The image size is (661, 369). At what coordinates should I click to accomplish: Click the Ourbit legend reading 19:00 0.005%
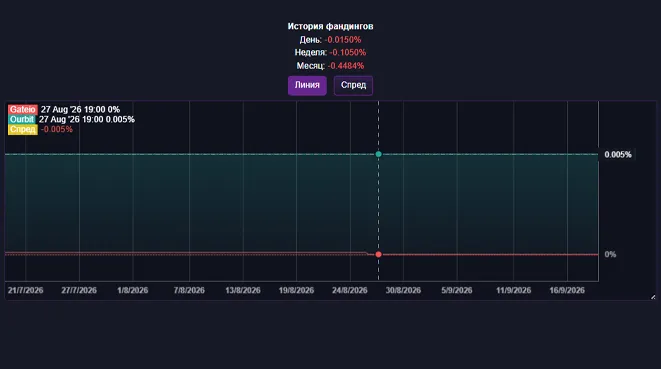tap(108, 119)
